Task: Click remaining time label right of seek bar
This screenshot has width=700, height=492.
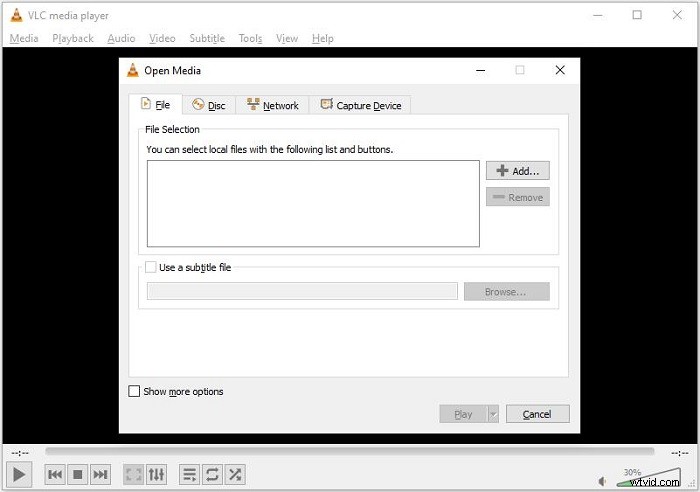Action: [679, 453]
